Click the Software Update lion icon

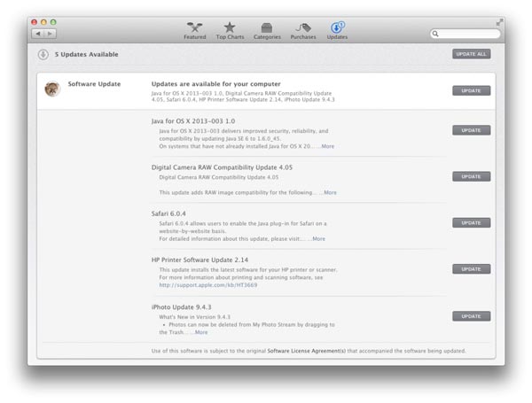(52, 89)
